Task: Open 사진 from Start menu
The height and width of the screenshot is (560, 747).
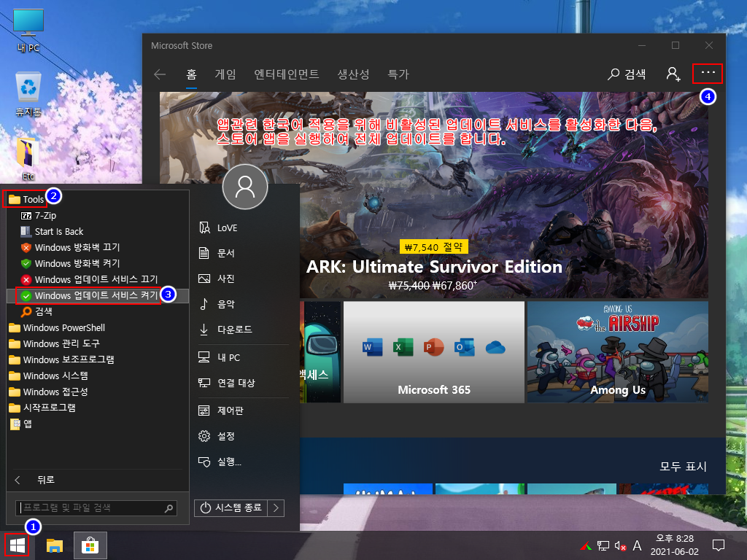Action: pos(217,278)
